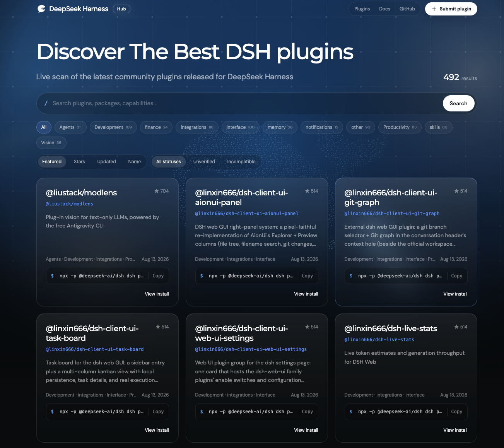Click the star icon on the @liustack/modlens card
Image resolution: width=504 pixels, height=448 pixels.
(x=157, y=191)
